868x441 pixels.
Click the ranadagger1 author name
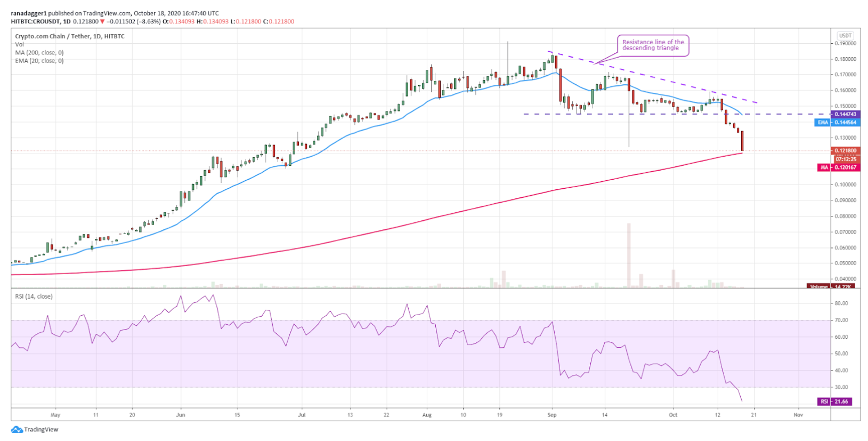[29, 13]
